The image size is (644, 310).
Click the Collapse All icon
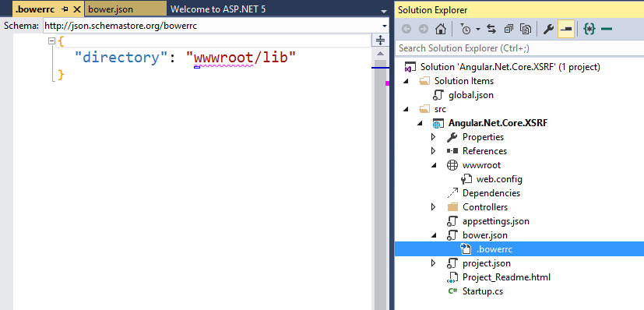pyautogui.click(x=509, y=30)
